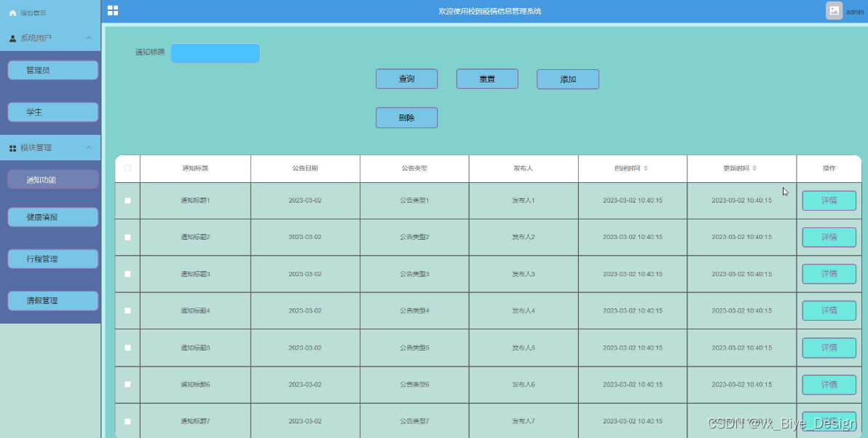Open 详情 for 通知标题6 row
The height and width of the screenshot is (438, 868).
(829, 384)
